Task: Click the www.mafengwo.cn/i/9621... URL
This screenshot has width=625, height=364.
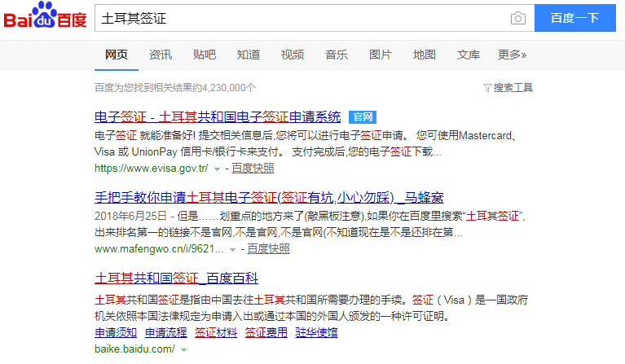Action: coord(159,249)
